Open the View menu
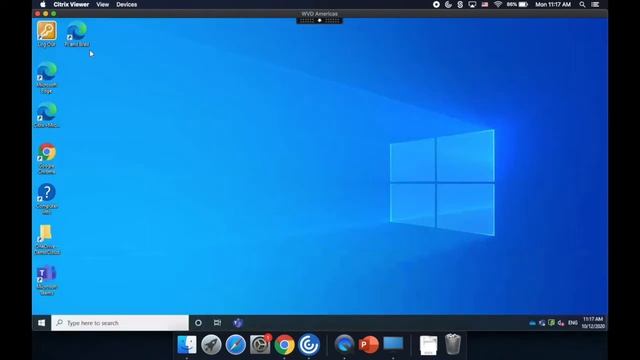The height and width of the screenshot is (360, 640). point(102,4)
